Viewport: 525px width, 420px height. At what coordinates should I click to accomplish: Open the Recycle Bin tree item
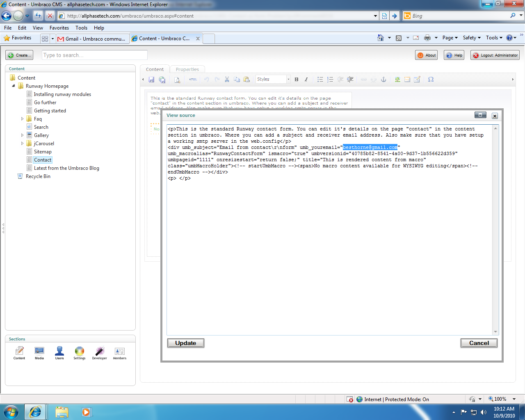pyautogui.click(x=38, y=176)
